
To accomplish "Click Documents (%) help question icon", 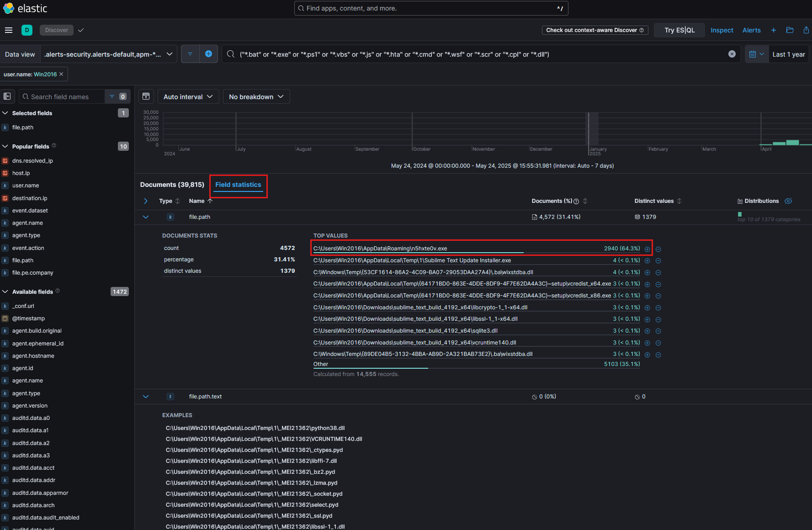I will [576, 201].
